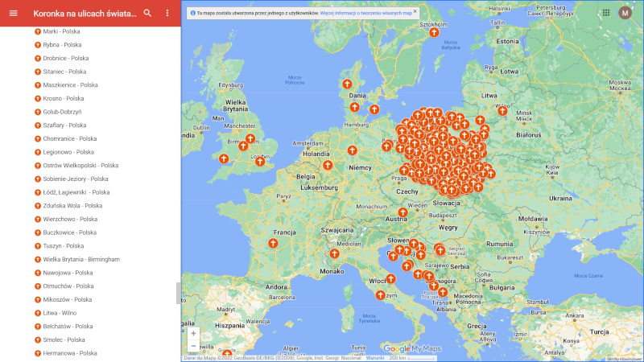Click the sidebar scrollbar handle

tap(178, 293)
